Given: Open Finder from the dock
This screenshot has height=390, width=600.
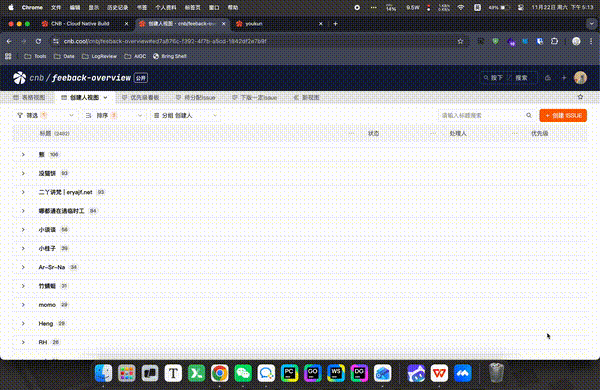Looking at the screenshot, I should coord(103,373).
